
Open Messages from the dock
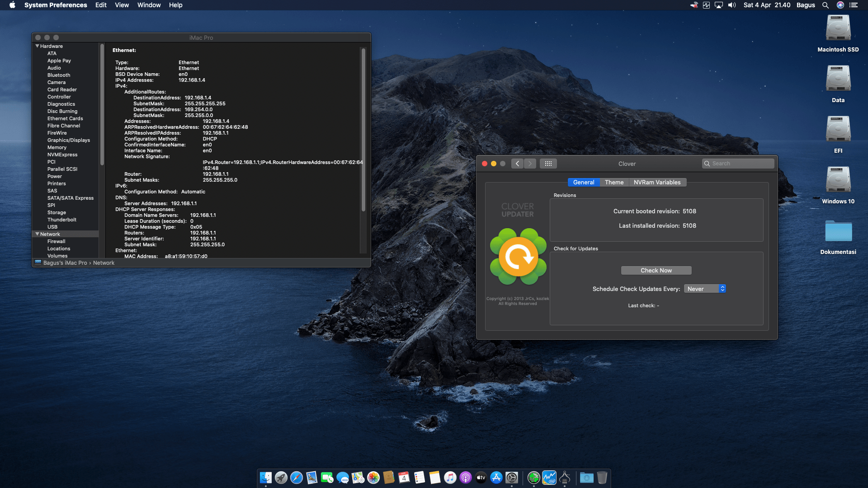[x=343, y=478]
